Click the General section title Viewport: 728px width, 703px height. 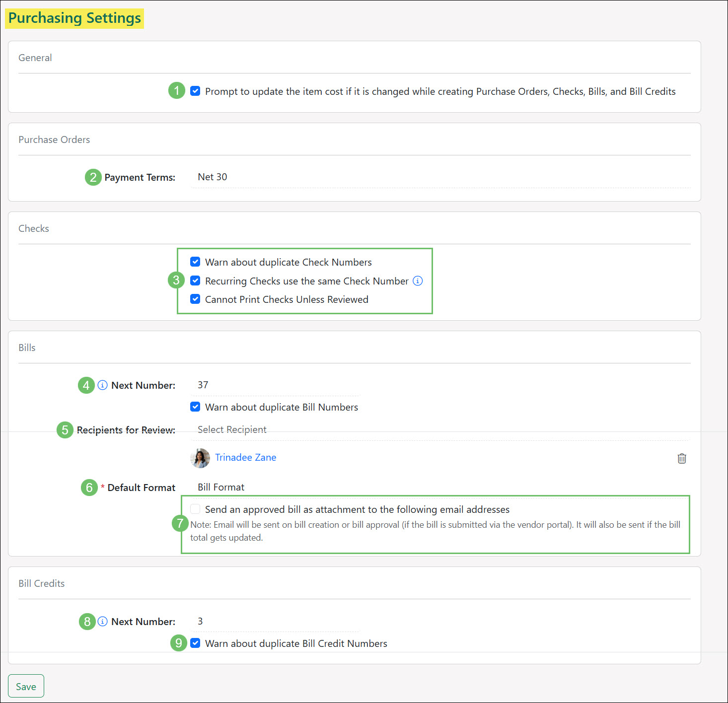pos(35,58)
